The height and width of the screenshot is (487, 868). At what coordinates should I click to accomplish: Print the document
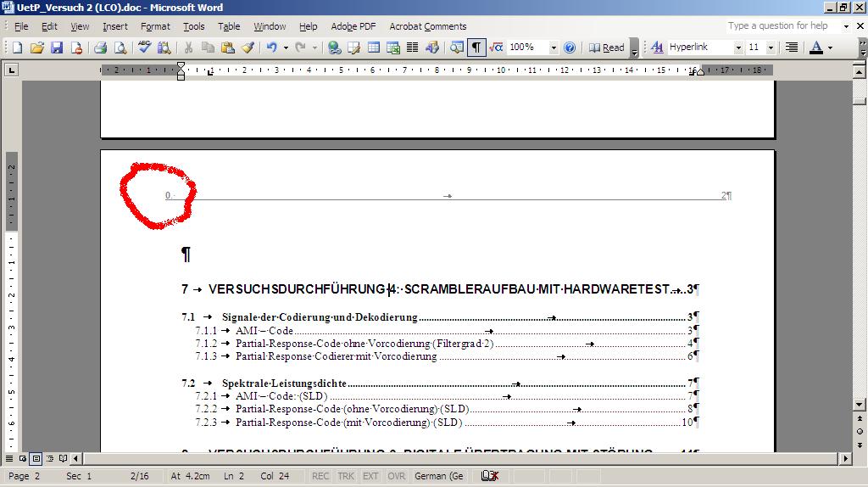point(100,48)
